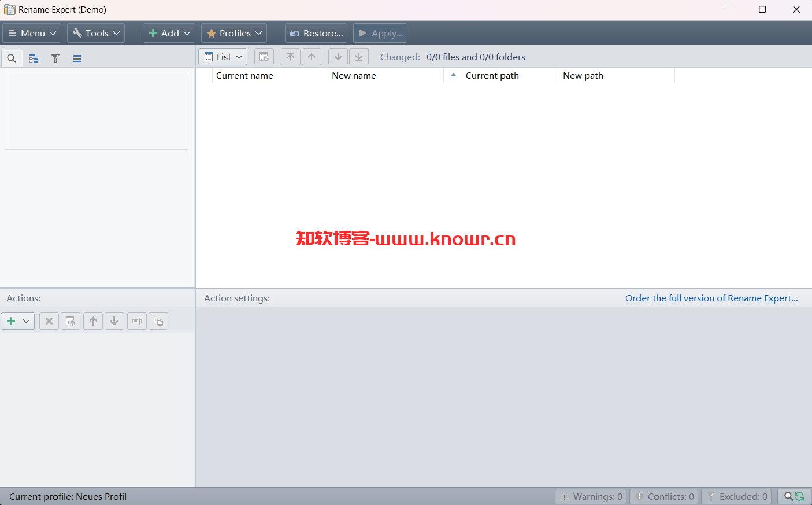Click the duplicate action icon
The height and width of the screenshot is (505, 812).
tap(158, 321)
